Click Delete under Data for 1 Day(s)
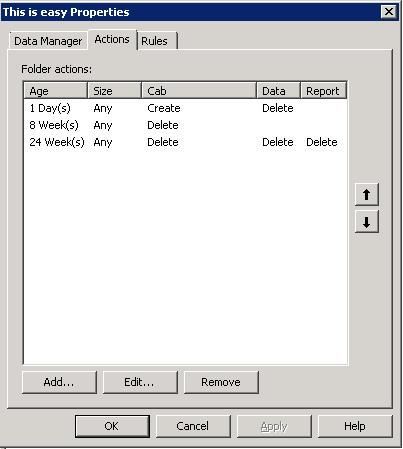Screen dimensions: 403x449 coord(278,108)
